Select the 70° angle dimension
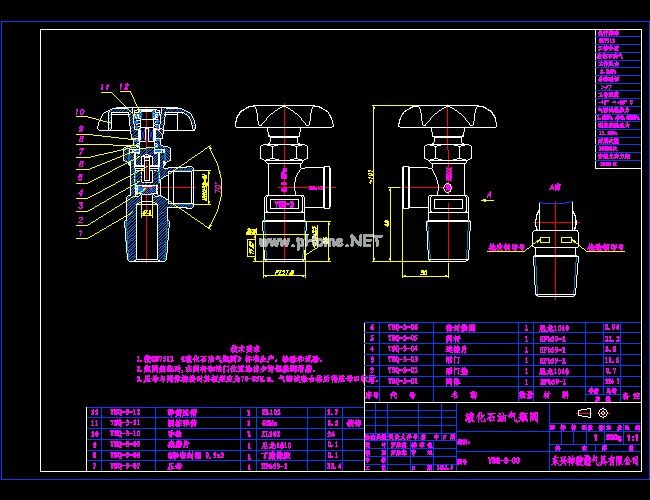 click(218, 188)
